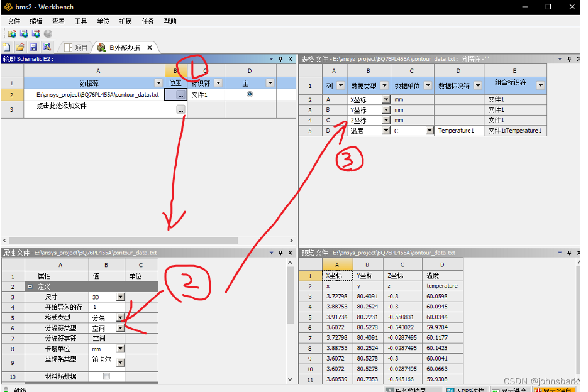The width and height of the screenshot is (588, 392).
Task: Save the project using the Save icon
Action: (x=33, y=46)
